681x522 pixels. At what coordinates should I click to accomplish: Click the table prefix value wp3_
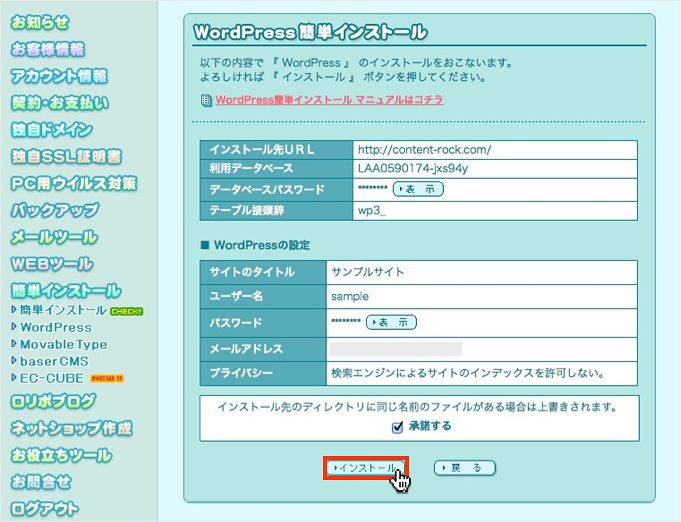point(371,211)
